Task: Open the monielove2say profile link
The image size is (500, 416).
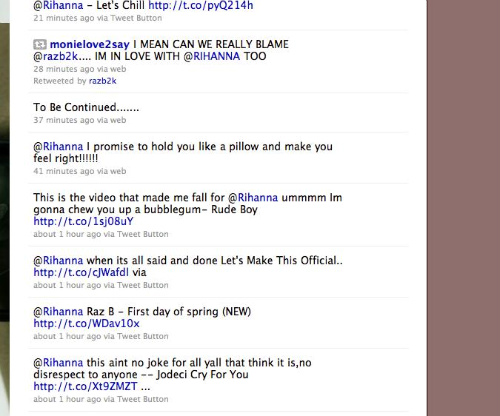Action: (90, 44)
